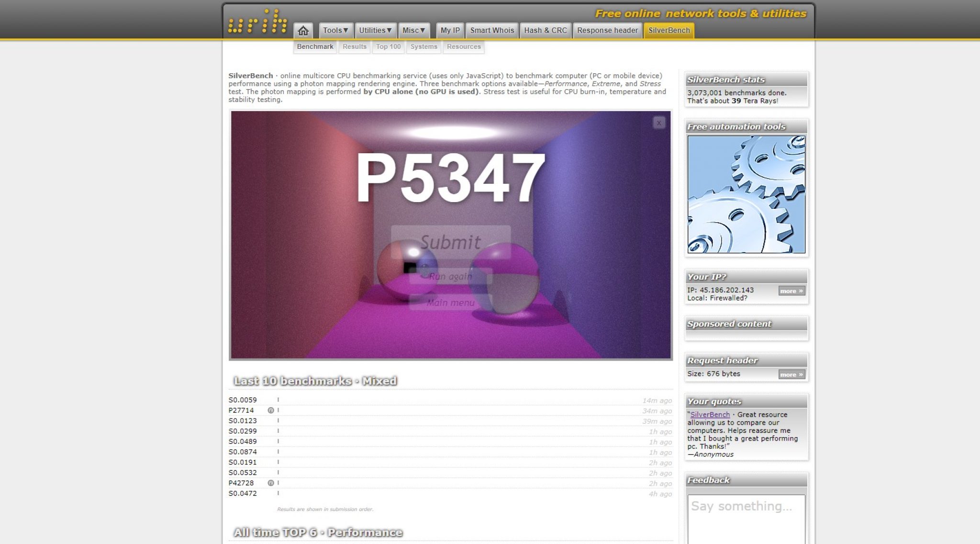This screenshot has height=544, width=980.
Task: Open the Hash & CRC tool
Action: click(x=545, y=31)
